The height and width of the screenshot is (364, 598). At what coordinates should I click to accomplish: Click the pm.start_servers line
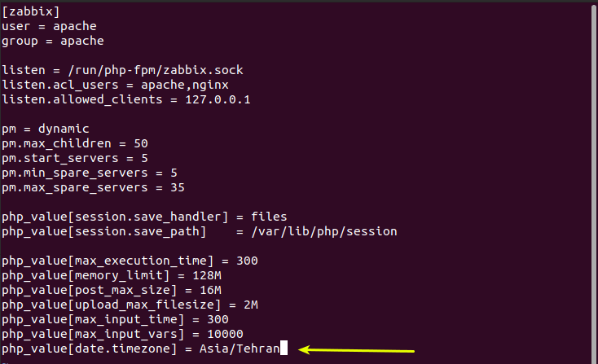(x=75, y=159)
